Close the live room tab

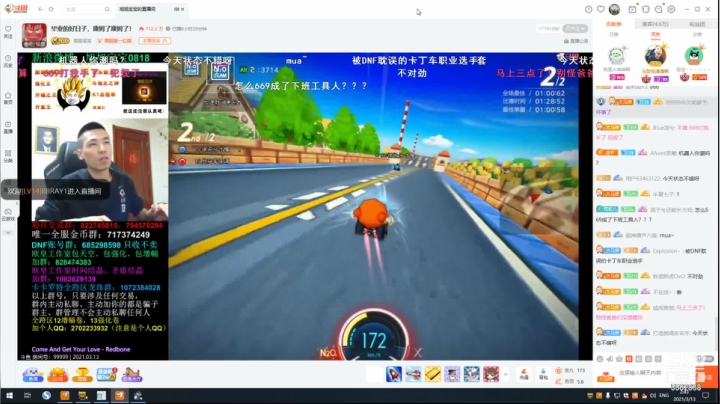183,9
